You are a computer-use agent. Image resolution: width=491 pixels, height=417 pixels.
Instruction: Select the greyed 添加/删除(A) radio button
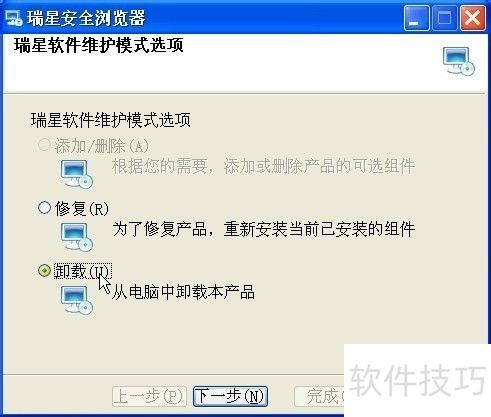coord(44,145)
